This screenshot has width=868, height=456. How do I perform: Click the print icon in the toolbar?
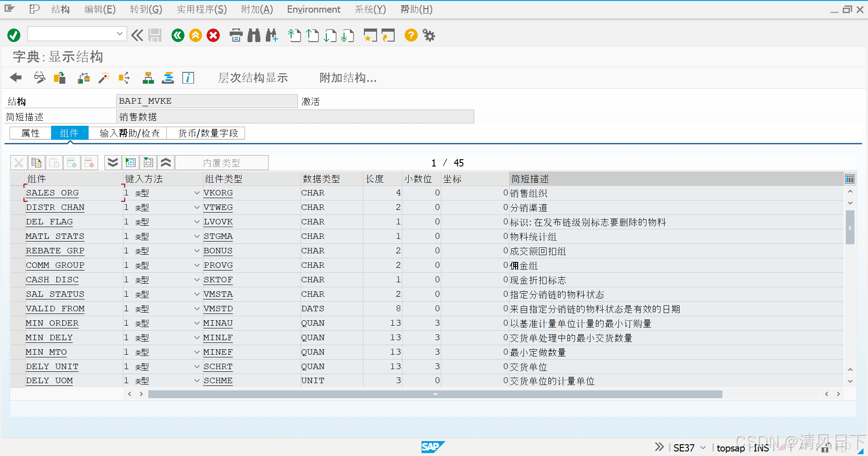tap(236, 35)
